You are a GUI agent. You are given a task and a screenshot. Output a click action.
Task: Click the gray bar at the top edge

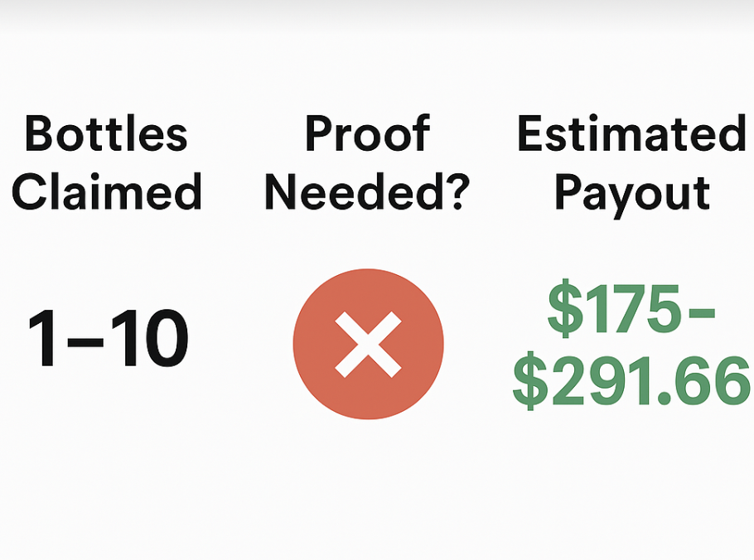click(377, 7)
